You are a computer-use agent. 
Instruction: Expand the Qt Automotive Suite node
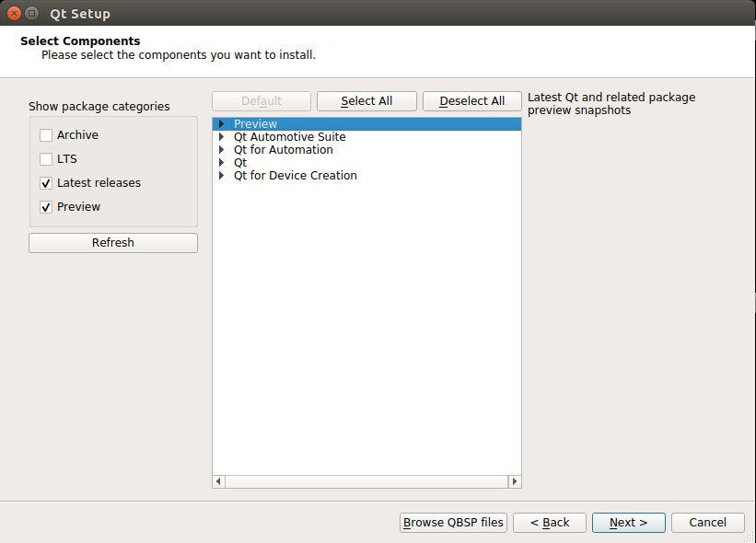pyautogui.click(x=221, y=137)
